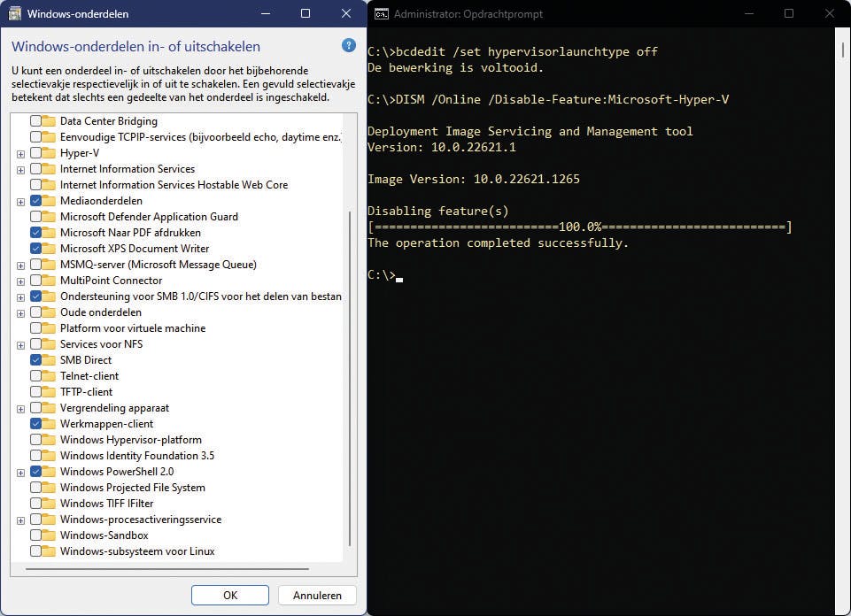
Task: Click the Windows-Sandbox folder icon
Action: pyautogui.click(x=49, y=535)
